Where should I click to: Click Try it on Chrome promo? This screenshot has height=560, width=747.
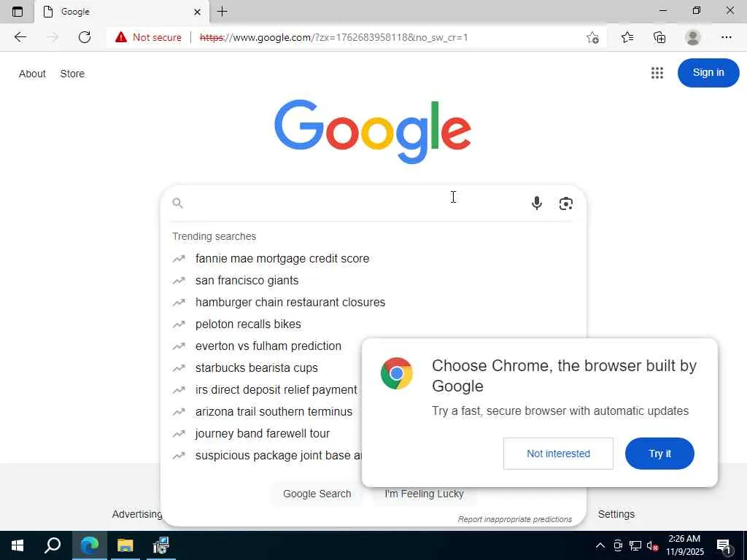click(659, 454)
